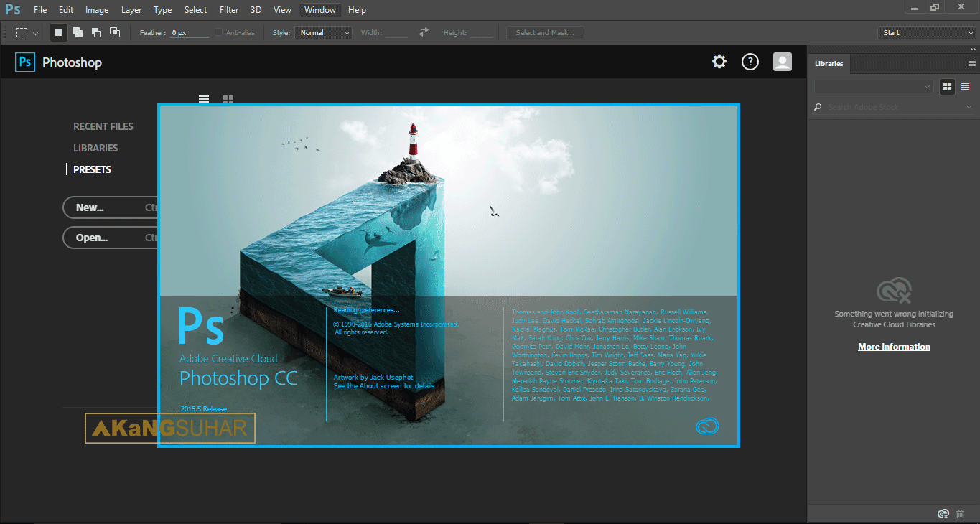The height and width of the screenshot is (524, 980).
Task: Open the Libraries panel flyout menu
Action: (x=972, y=64)
